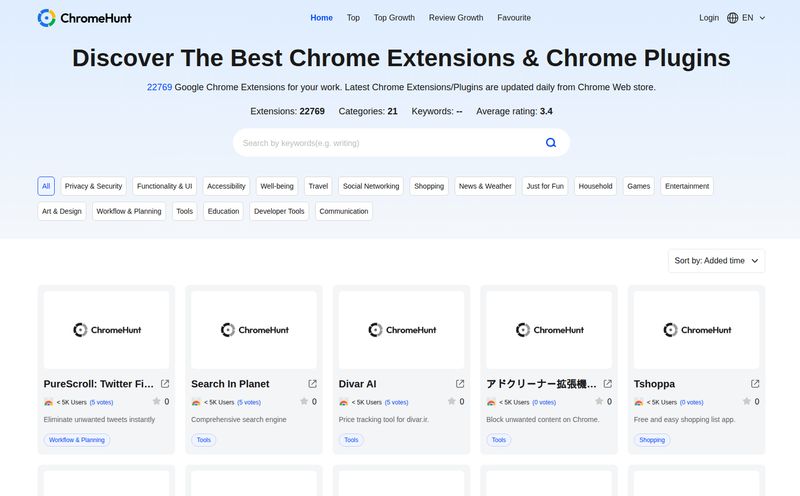Click Chrome store icon on PureScroll card
Screen dimensions: 800x496
pyautogui.click(x=48, y=402)
